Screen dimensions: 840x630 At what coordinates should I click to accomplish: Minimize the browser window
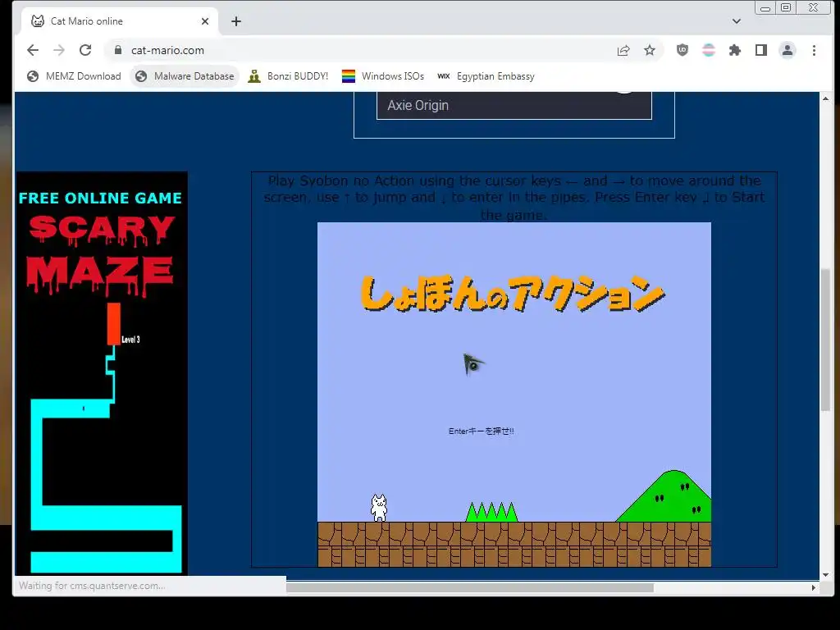(x=765, y=8)
